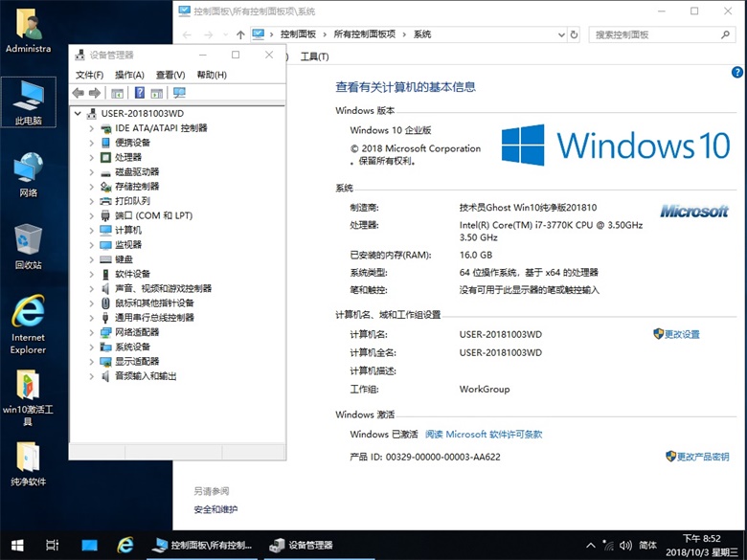Collapse the USER-20181003WD root node
This screenshot has height=560, width=747.
[x=79, y=114]
